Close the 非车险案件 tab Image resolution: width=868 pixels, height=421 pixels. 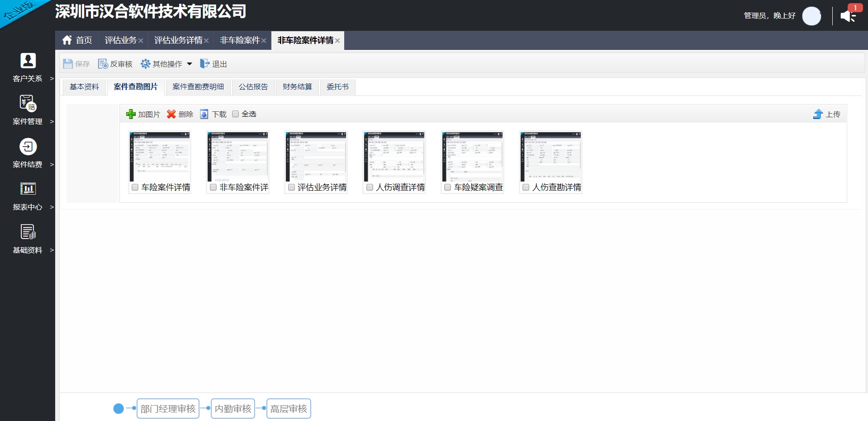pyautogui.click(x=264, y=41)
